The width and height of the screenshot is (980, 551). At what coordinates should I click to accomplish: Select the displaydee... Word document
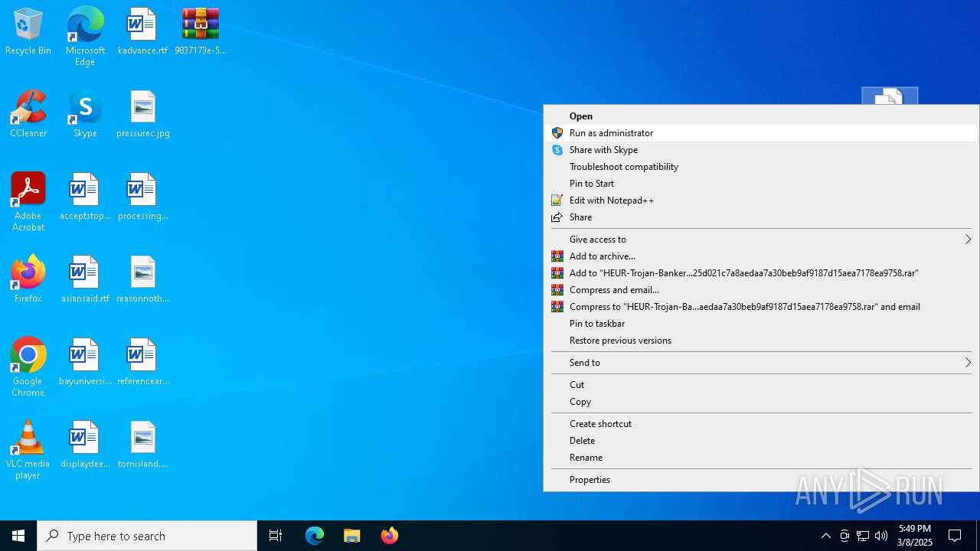click(x=85, y=445)
